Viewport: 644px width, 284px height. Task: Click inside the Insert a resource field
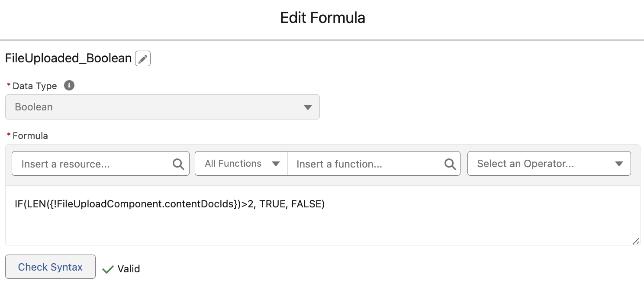[x=87, y=164]
